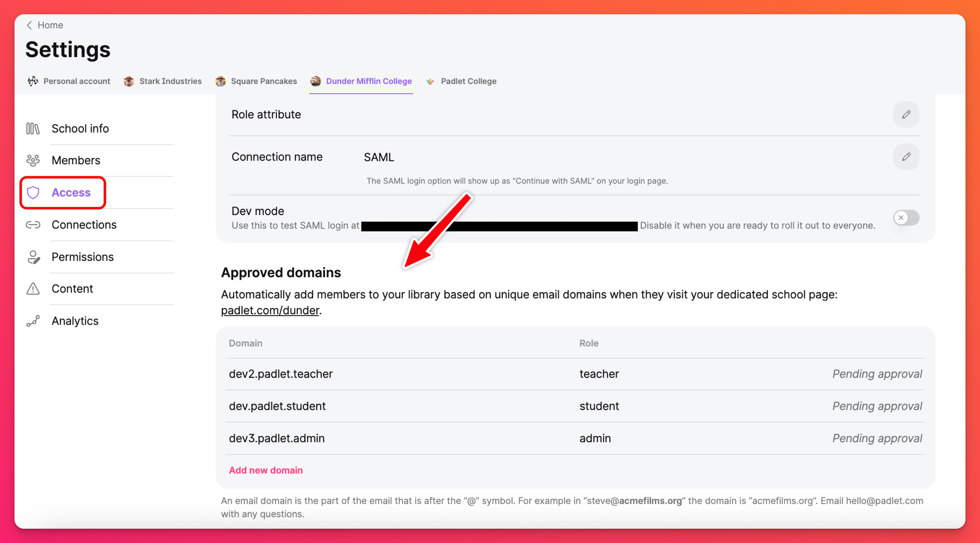Click the Role attribute edit pencil icon

tap(906, 114)
